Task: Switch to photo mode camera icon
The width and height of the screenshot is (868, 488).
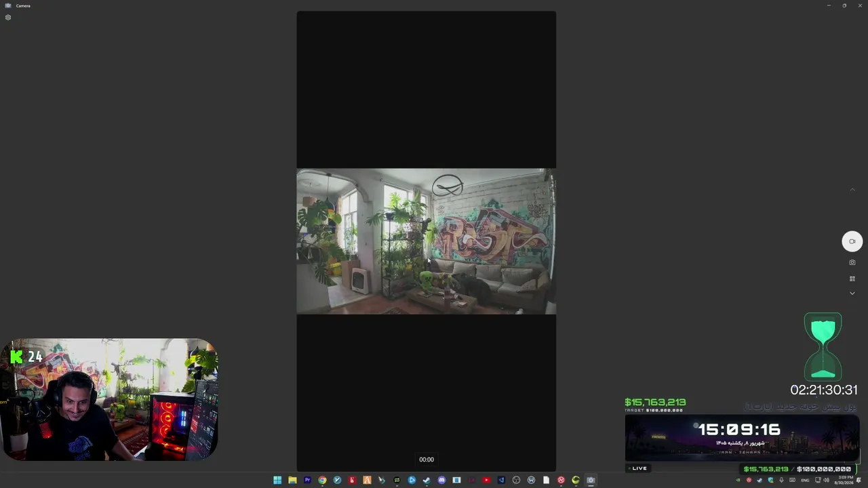Action: tap(852, 262)
